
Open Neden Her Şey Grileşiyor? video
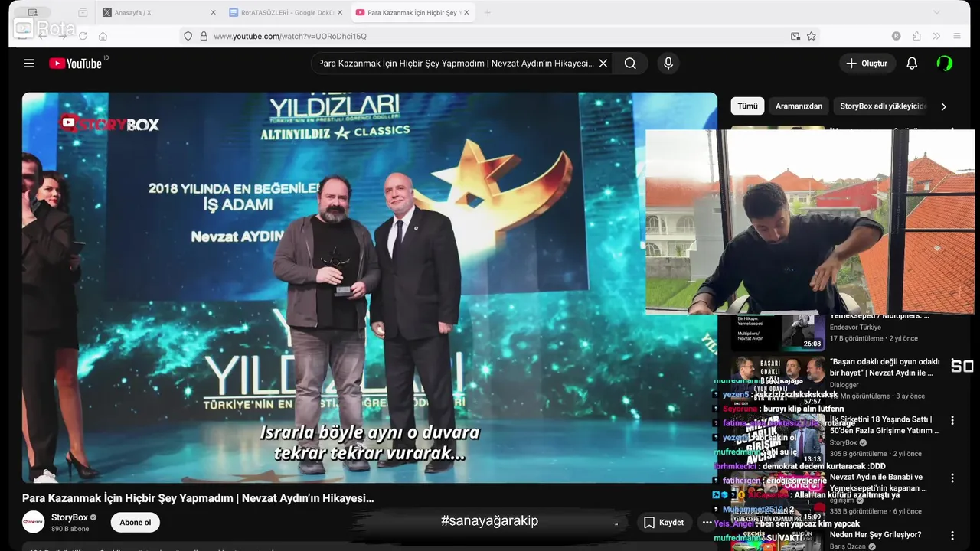point(875,534)
